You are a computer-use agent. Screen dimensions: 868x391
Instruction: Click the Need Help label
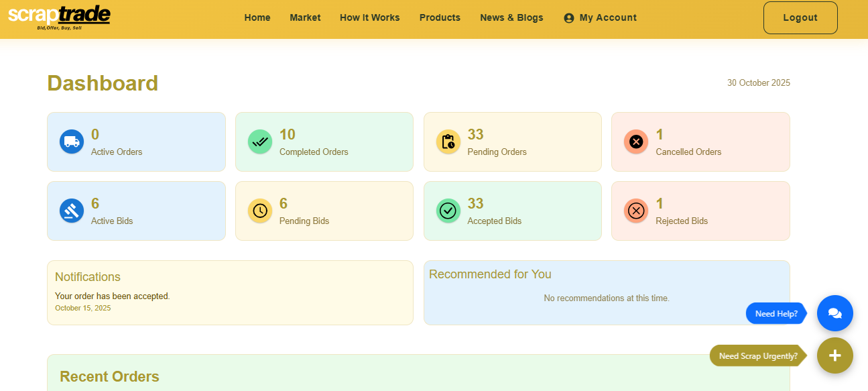(x=776, y=313)
